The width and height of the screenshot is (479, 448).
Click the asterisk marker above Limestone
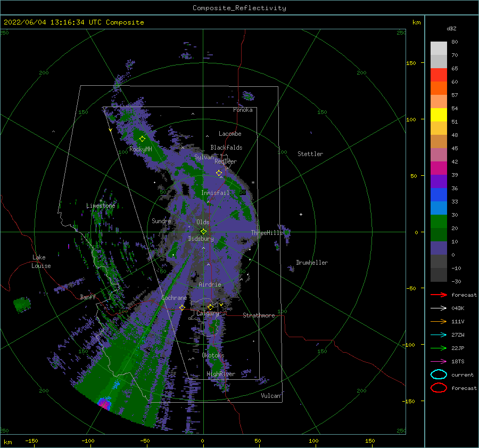tap(101, 201)
